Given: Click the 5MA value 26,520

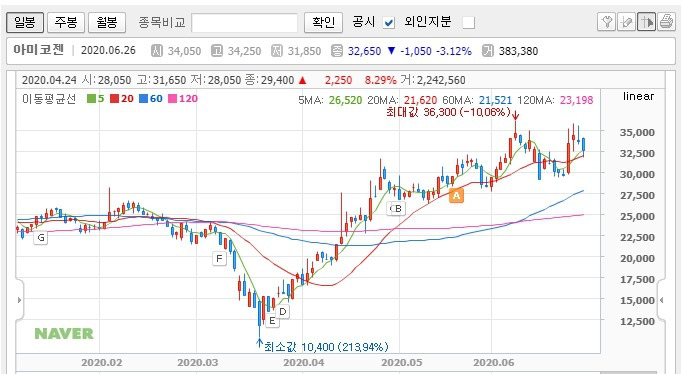Looking at the screenshot, I should click(x=345, y=101).
